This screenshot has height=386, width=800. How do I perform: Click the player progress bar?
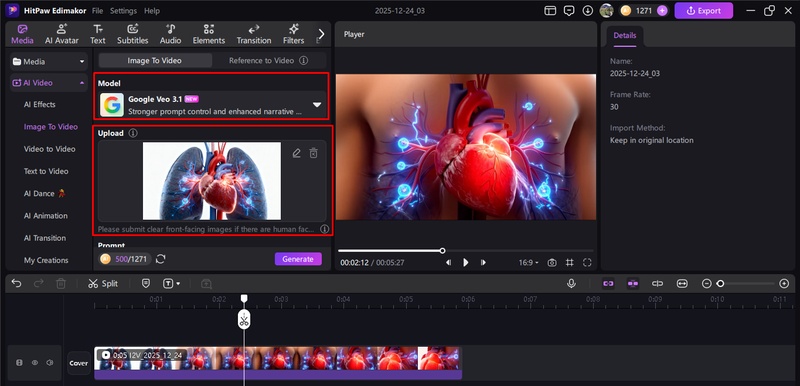[x=465, y=250]
